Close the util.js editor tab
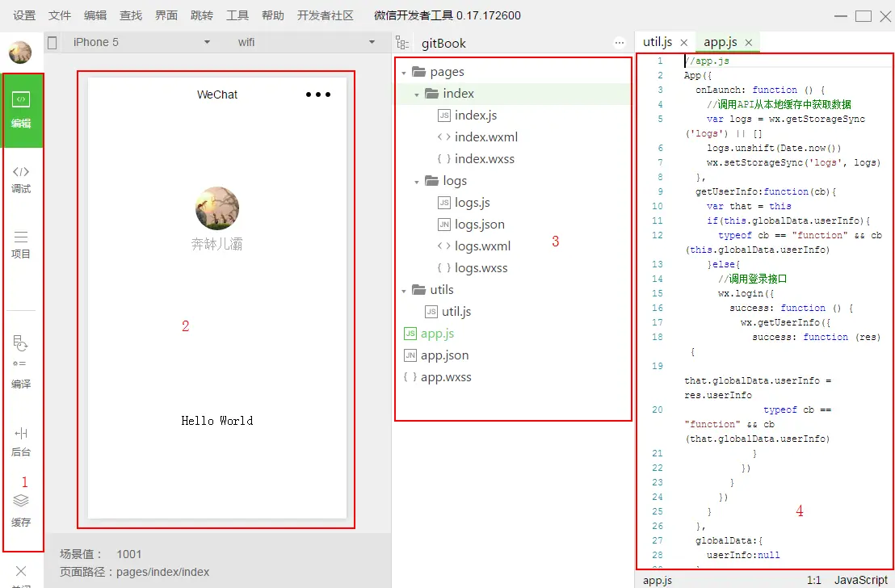The width and height of the screenshot is (895, 588). 684,43
